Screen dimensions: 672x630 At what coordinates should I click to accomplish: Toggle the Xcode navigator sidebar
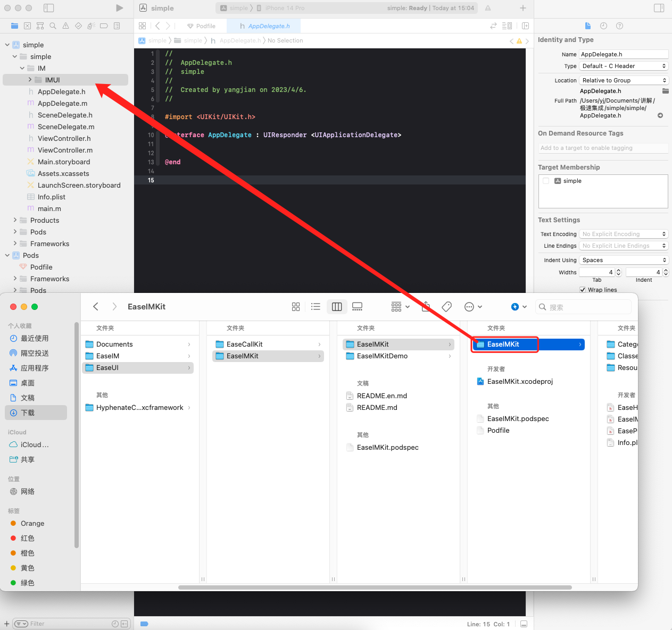click(48, 8)
